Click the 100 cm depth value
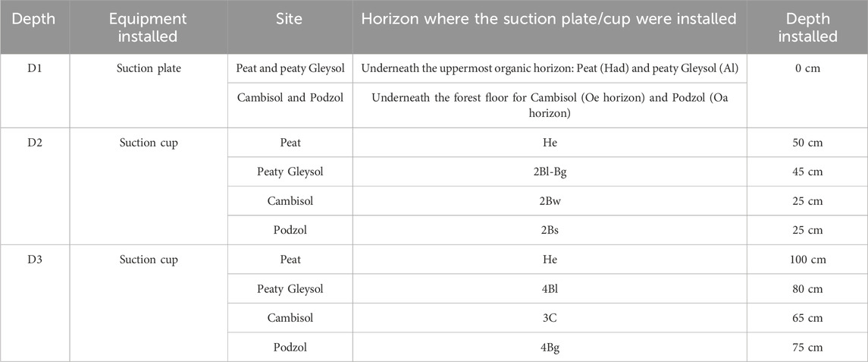 [x=807, y=260]
